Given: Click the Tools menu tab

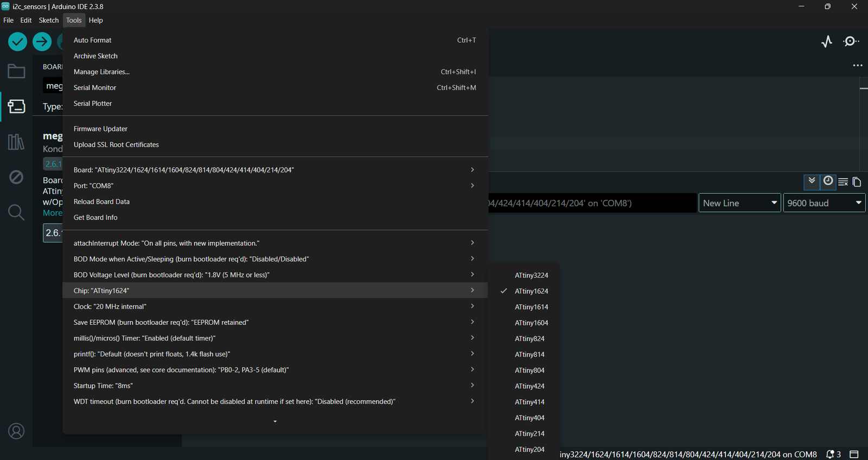Looking at the screenshot, I should click(x=74, y=20).
